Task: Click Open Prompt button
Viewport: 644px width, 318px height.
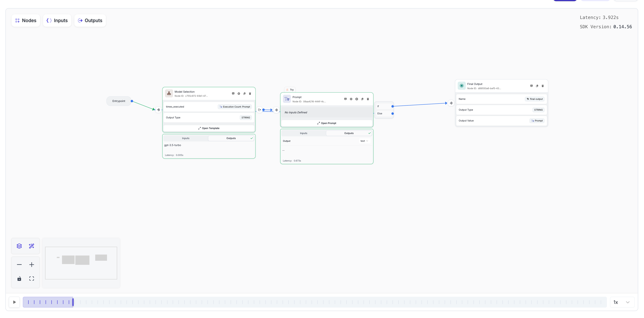Action: (x=326, y=123)
